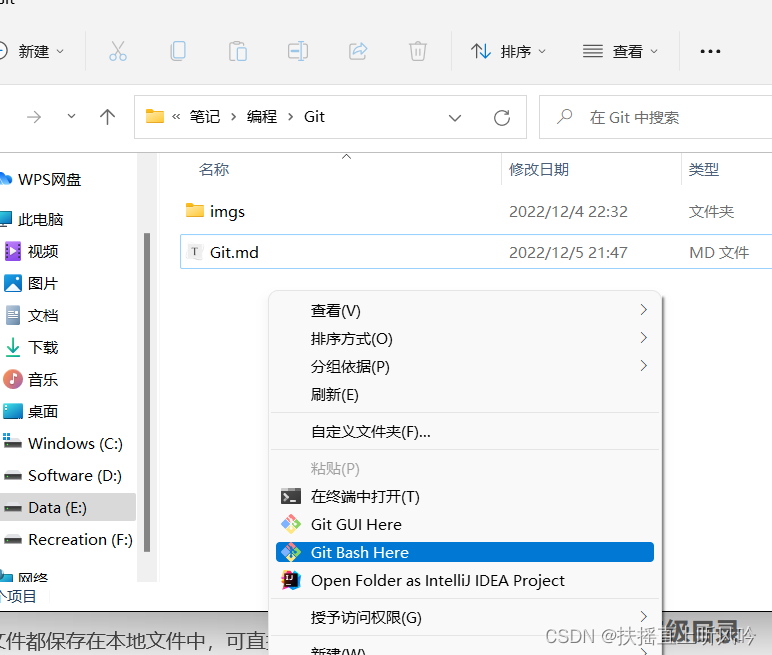
Task: Open 文档 folder in sidebar
Action: [43, 315]
